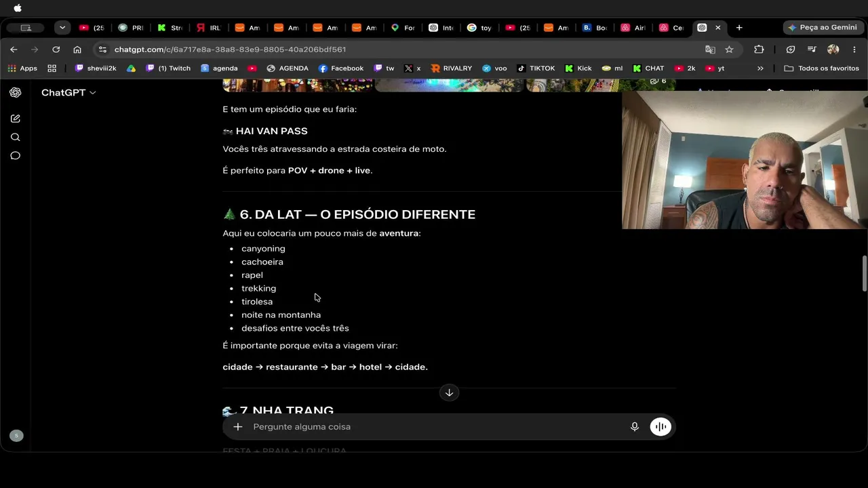Show more bookmarks with the chevron
Viewport: 868px width, 488px height.
760,68
